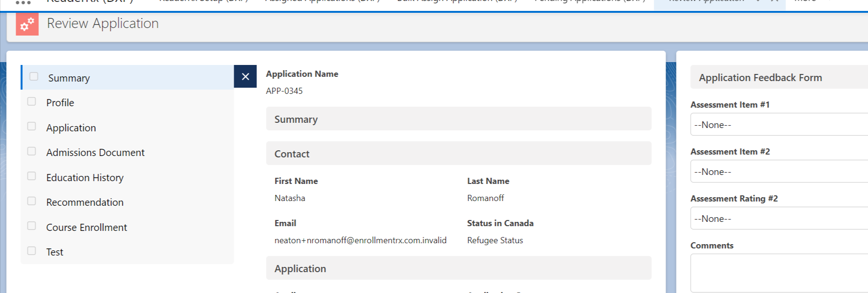Screen dimensions: 868x293
Task: Open the Application item in the section list
Action: click(x=71, y=128)
